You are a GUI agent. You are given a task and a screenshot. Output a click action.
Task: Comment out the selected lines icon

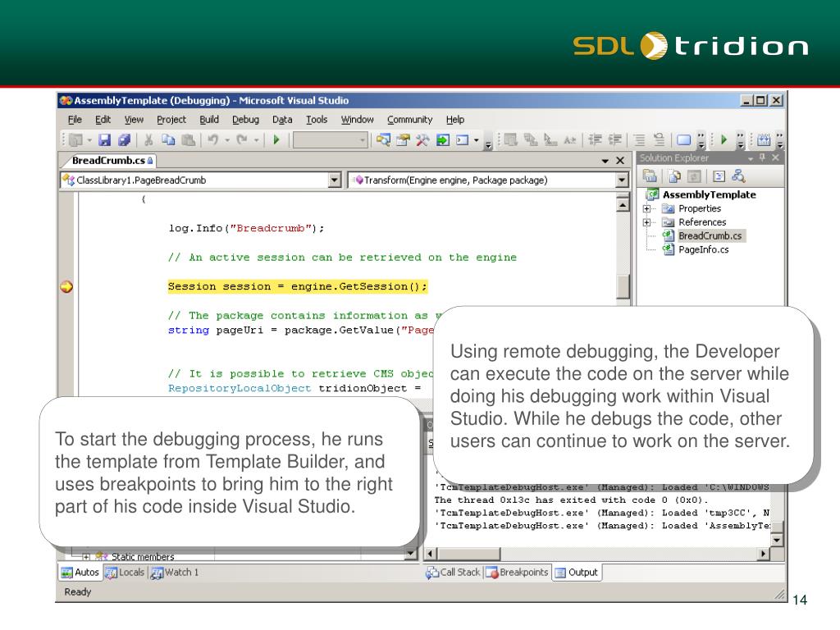639,140
